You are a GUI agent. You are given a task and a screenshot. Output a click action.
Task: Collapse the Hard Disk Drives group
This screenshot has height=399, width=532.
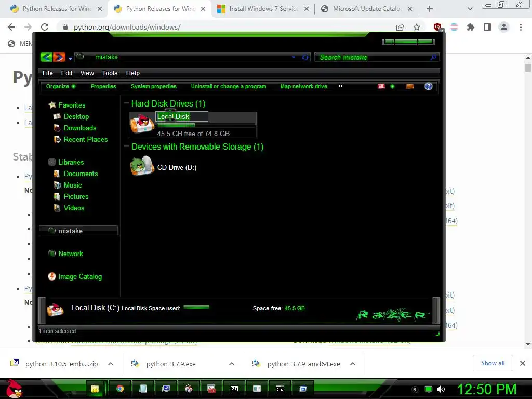click(x=127, y=103)
